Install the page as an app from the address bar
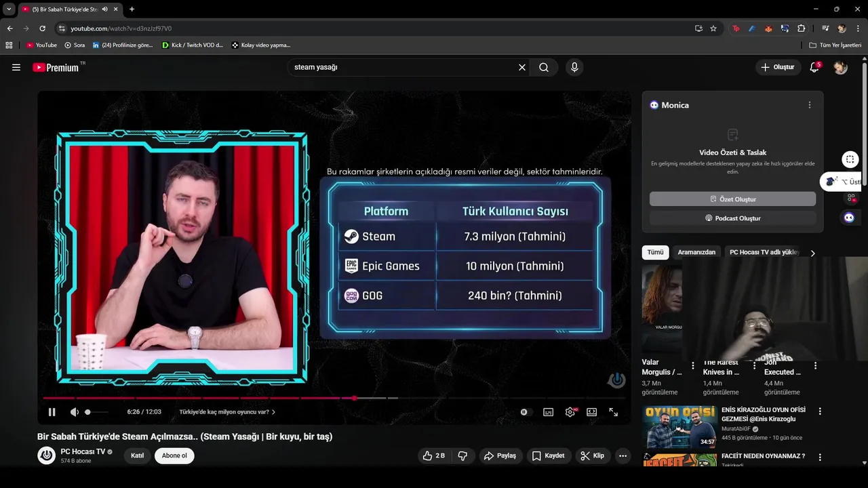868x488 pixels. click(x=698, y=28)
